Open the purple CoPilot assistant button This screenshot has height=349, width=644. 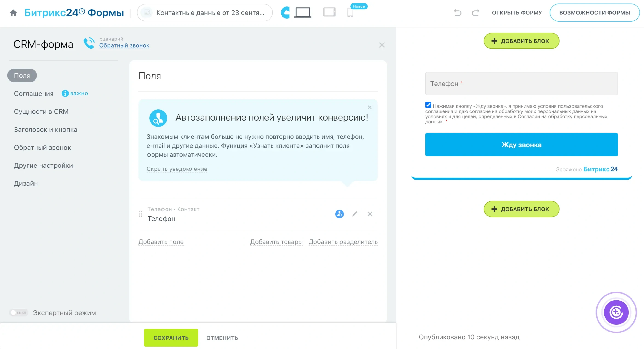click(x=616, y=312)
